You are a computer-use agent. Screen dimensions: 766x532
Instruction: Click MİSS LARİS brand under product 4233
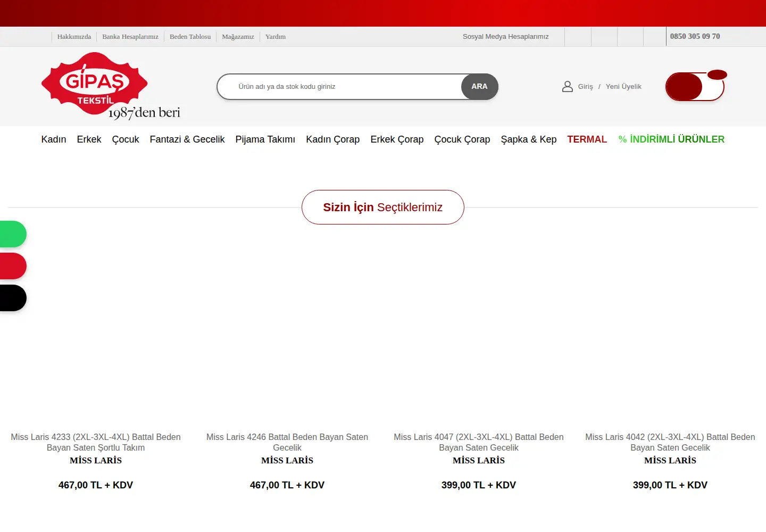[x=96, y=460]
